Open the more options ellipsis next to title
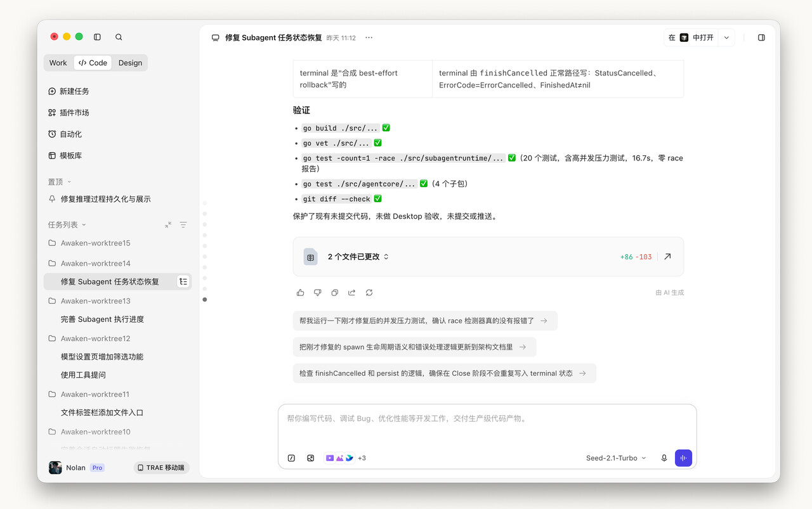This screenshot has width=812, height=509. click(369, 38)
